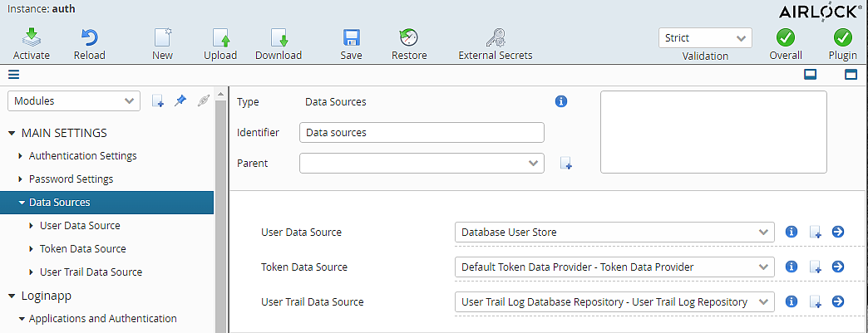Screen dimensions: 868x333
Task: Go to the User Trail Data Source plugin
Action: pyautogui.click(x=838, y=301)
